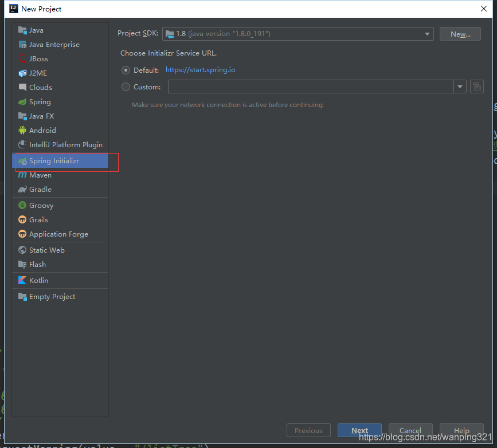Click the Previous button
Image resolution: width=497 pixels, height=448 pixels.
click(308, 431)
